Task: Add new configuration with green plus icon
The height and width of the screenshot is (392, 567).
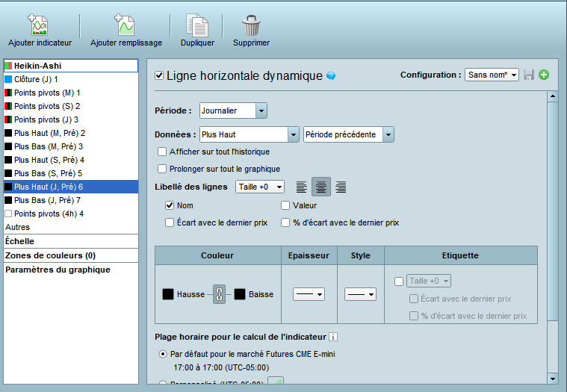Action: click(x=544, y=75)
